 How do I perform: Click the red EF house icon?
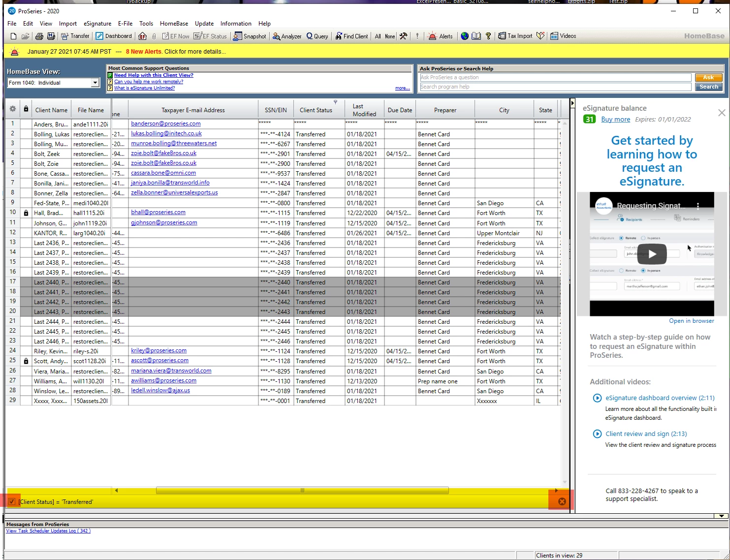click(143, 36)
